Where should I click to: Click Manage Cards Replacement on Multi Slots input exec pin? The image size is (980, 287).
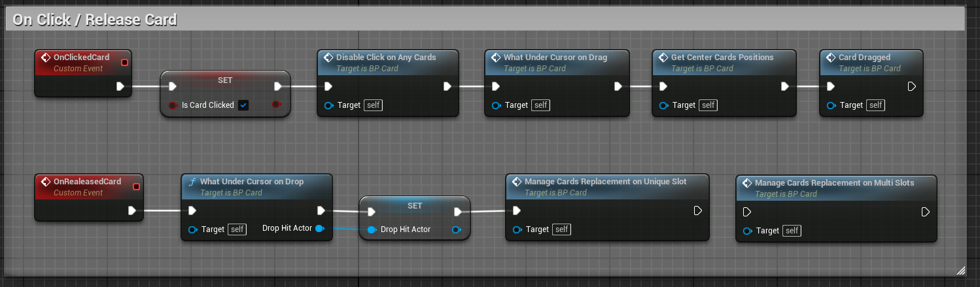[747, 212]
